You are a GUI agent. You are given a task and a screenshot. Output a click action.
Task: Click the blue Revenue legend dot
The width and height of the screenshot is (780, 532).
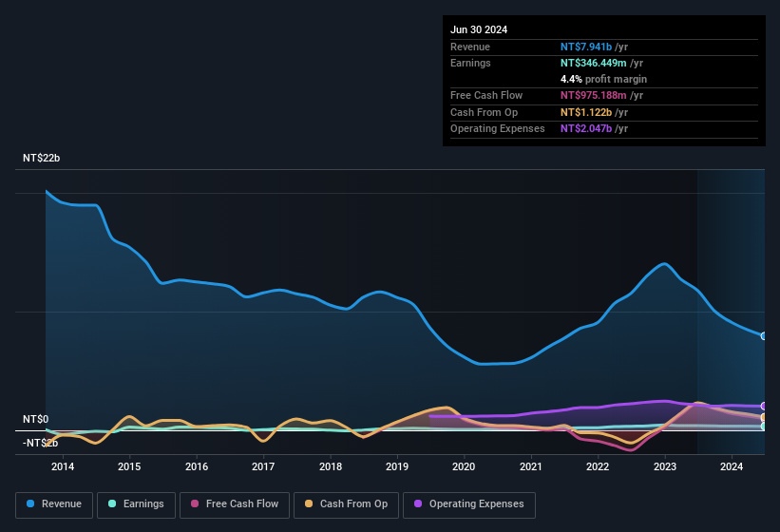(30, 503)
